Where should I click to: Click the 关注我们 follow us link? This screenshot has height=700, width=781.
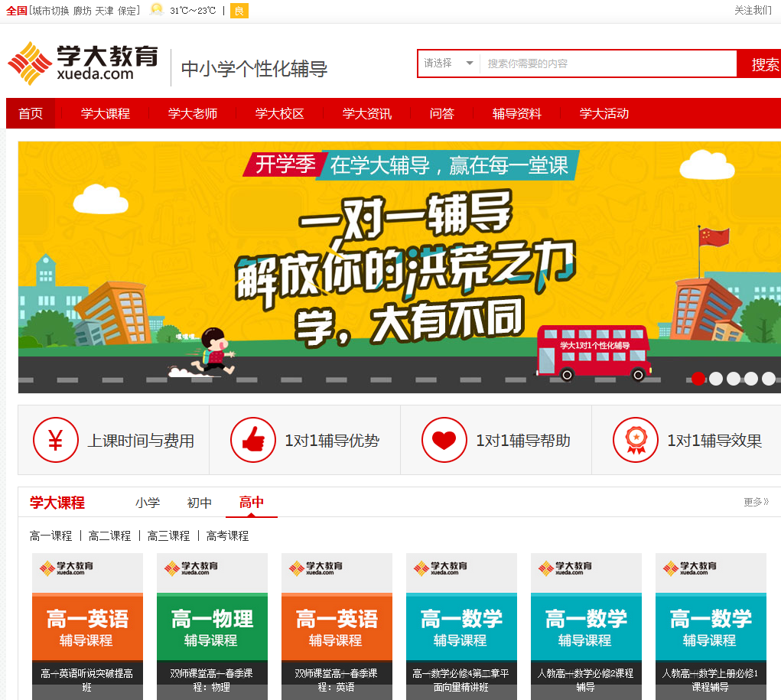[x=753, y=11]
